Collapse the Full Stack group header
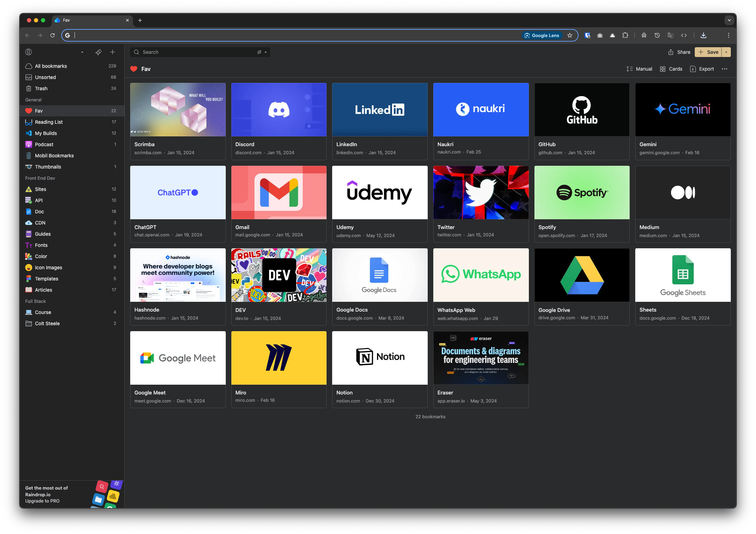The image size is (756, 534). 35,301
